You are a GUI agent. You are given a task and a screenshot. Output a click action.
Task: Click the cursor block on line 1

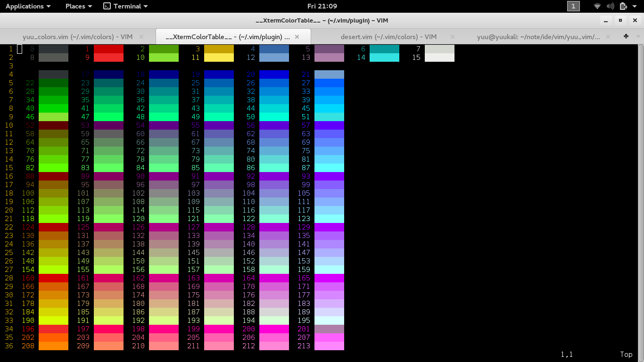pos(19,49)
